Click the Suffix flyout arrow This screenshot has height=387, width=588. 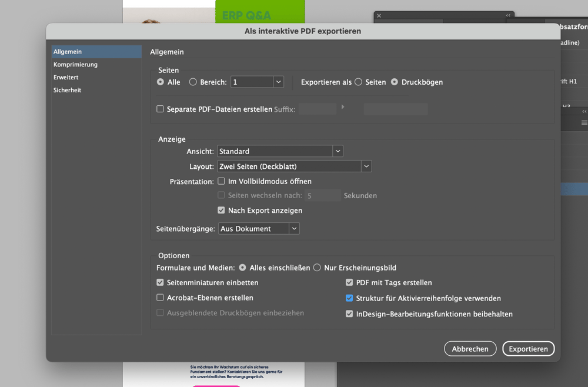343,107
